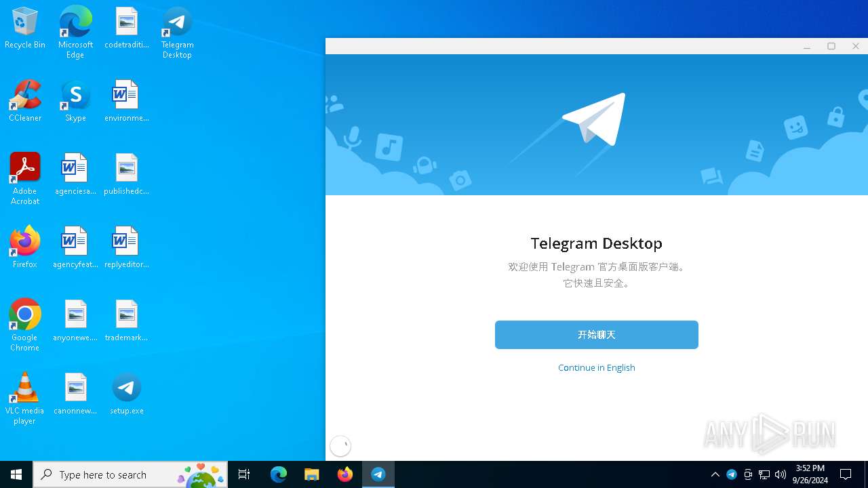Open the Firefox desktop shortcut
Screen dimensions: 868x488
pyautogui.click(x=25, y=248)
